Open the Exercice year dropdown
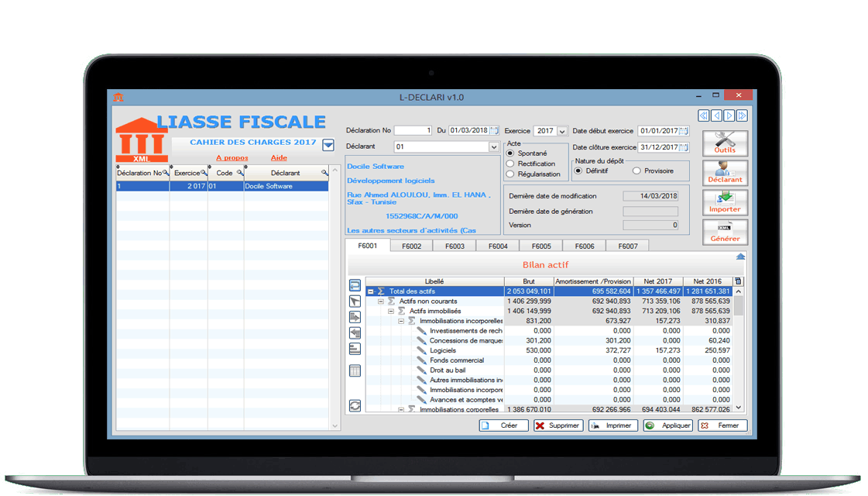The image size is (868, 496). pos(562,132)
